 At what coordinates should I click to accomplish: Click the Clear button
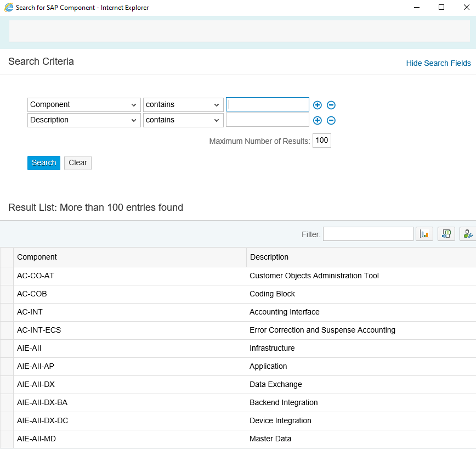(78, 163)
